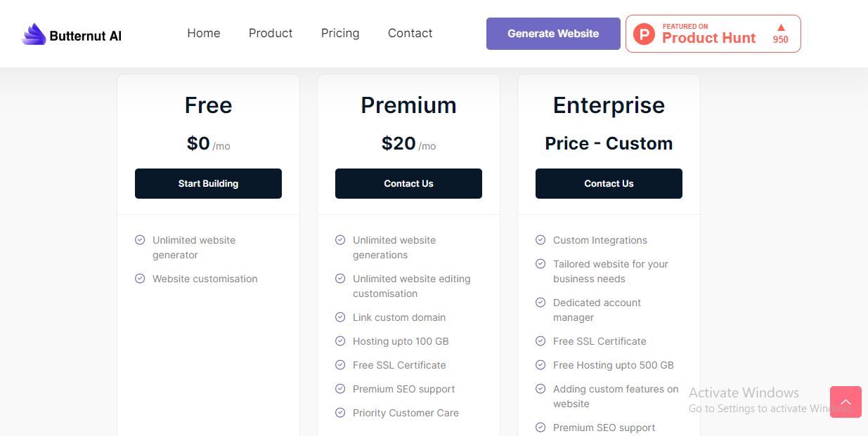
Task: Navigate to the Product section
Action: pos(270,33)
